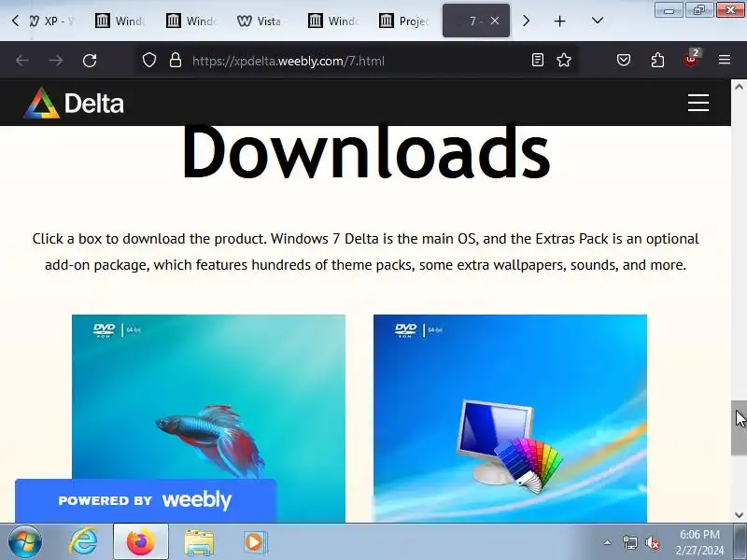Switch to the Projec tab

point(404,21)
